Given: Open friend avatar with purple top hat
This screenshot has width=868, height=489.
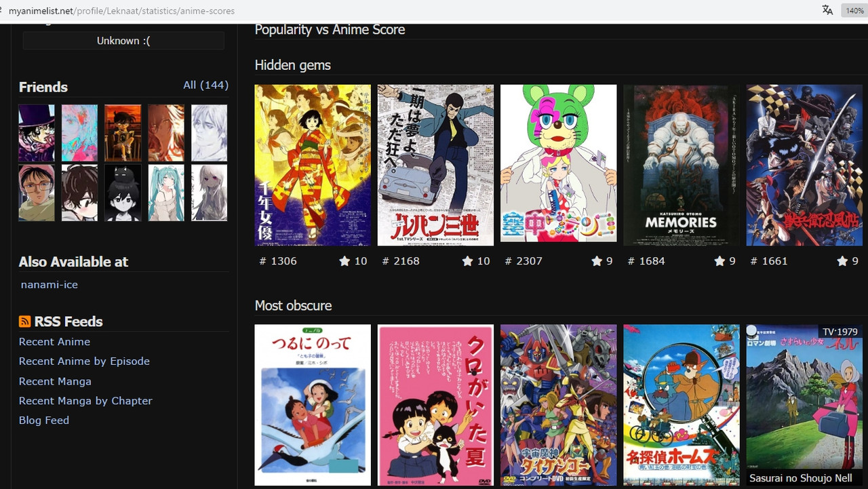Looking at the screenshot, I should (37, 133).
